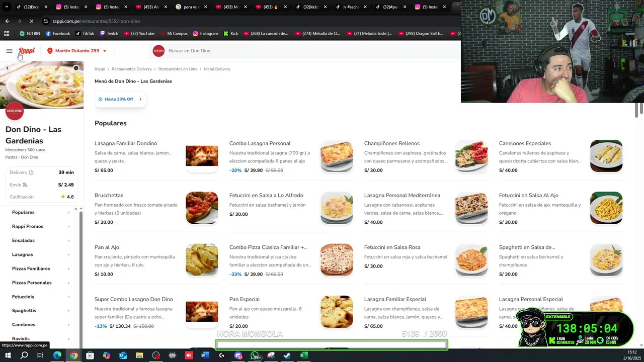Screen dimensions: 644x362
Task: Expand the Pizzas Personales category
Action: pos(41,283)
